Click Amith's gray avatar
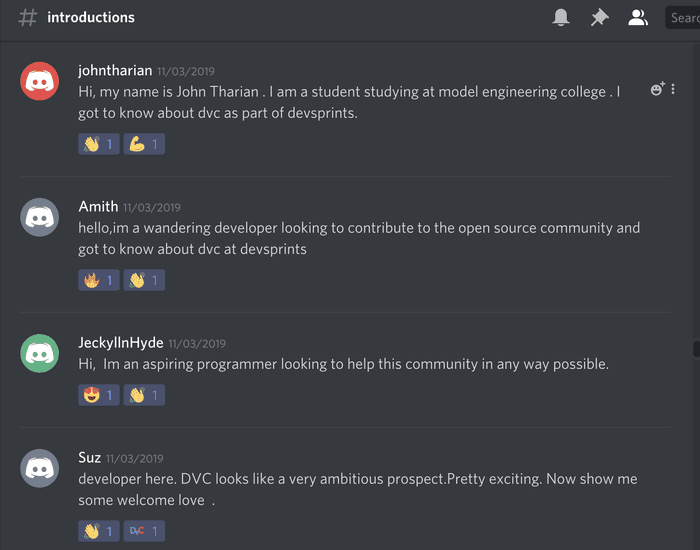The height and width of the screenshot is (550, 700). (40, 217)
